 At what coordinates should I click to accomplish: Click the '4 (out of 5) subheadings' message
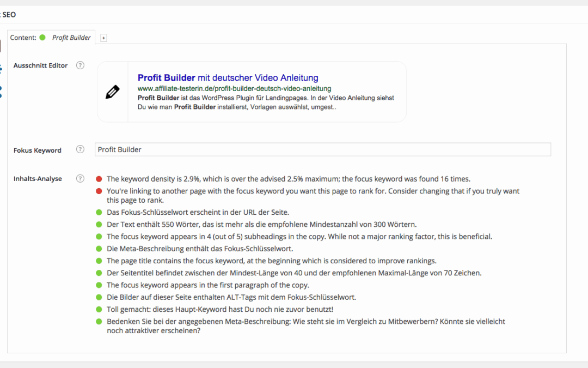[x=299, y=237]
